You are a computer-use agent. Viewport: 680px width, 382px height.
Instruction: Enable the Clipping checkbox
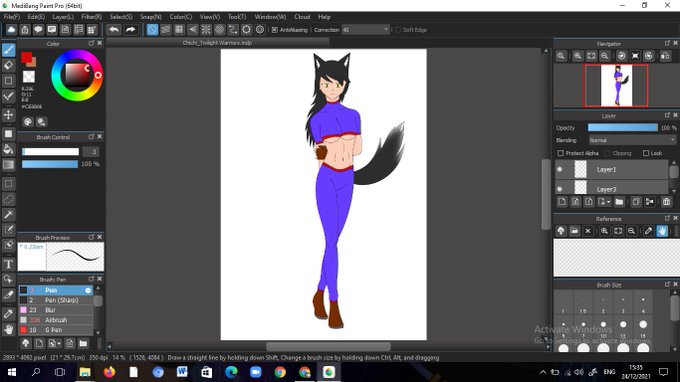(608, 153)
